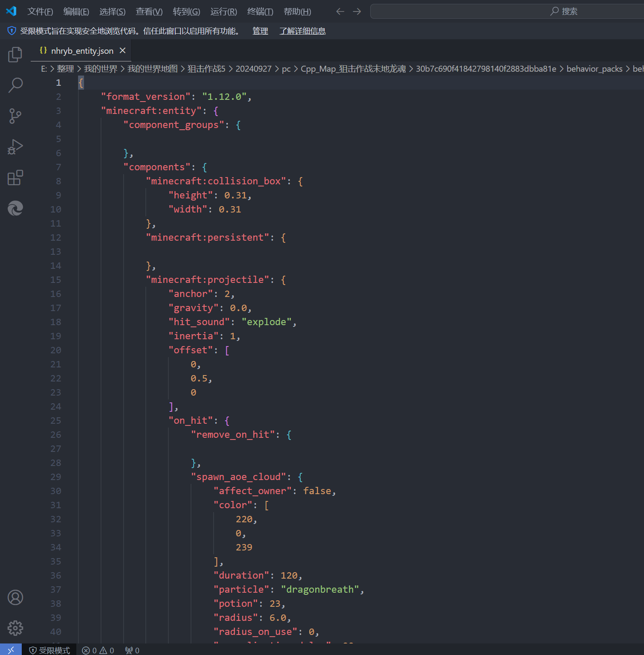Click breadcrumb pc
The height and width of the screenshot is (655, 644).
click(286, 69)
